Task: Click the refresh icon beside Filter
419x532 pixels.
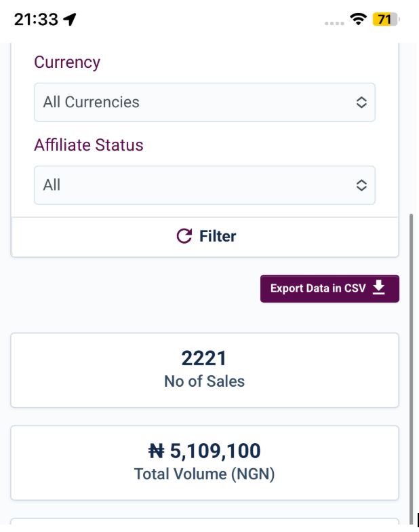Action: [184, 236]
